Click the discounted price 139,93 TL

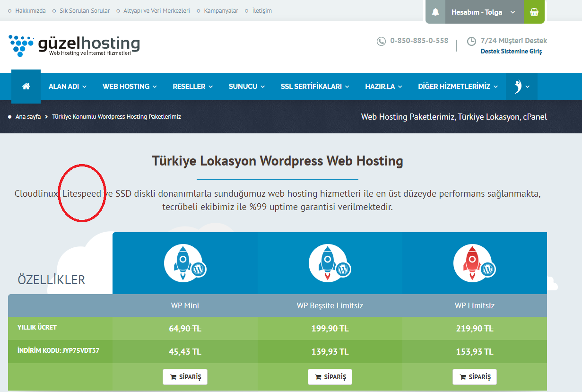(x=330, y=352)
